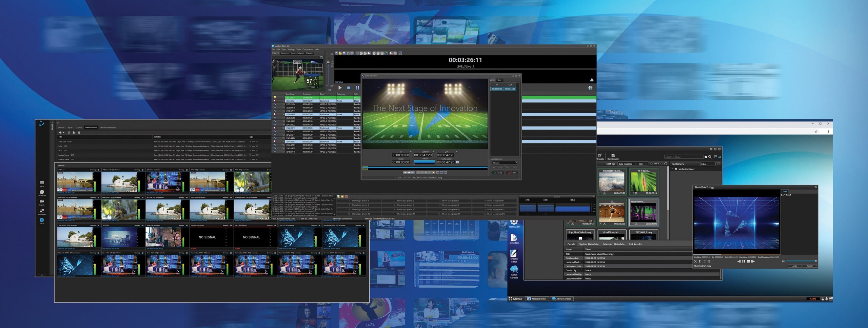
Task: Expand the dropdown arrow beside add icon
Action: point(64,133)
